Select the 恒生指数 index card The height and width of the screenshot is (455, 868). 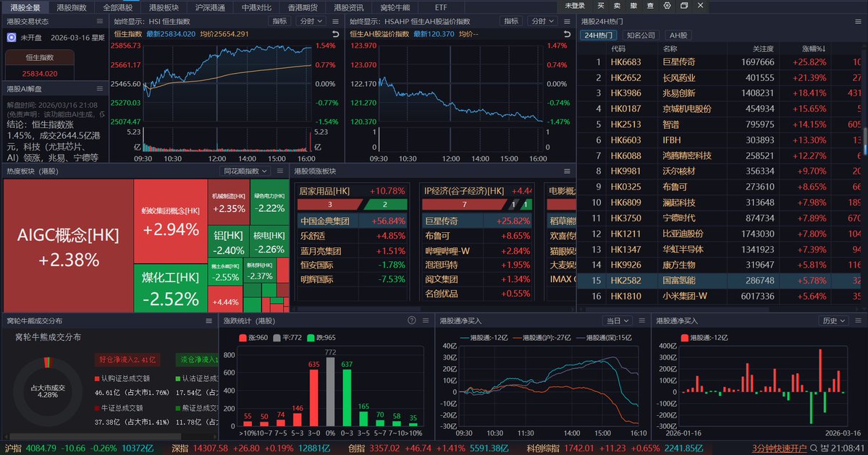(40, 65)
